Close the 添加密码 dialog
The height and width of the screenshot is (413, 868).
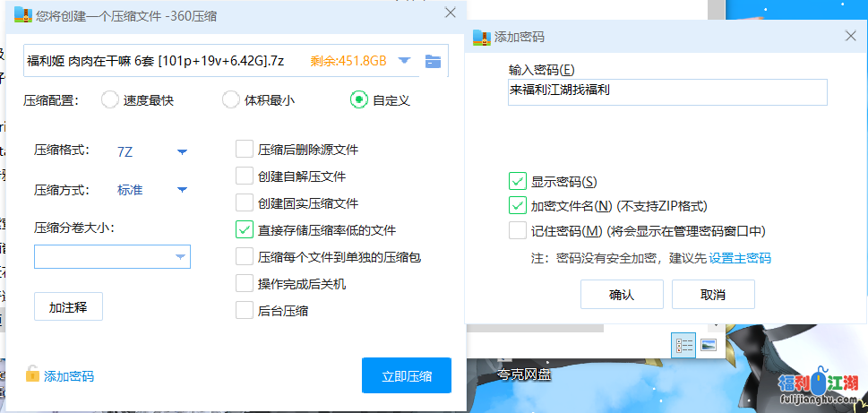[x=850, y=37]
